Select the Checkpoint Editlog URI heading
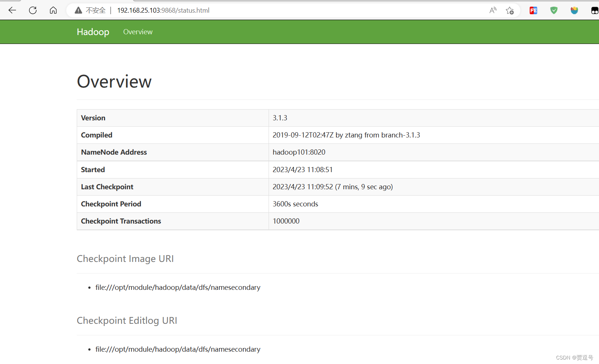Viewport: 599px width, 364px height. coord(127,321)
